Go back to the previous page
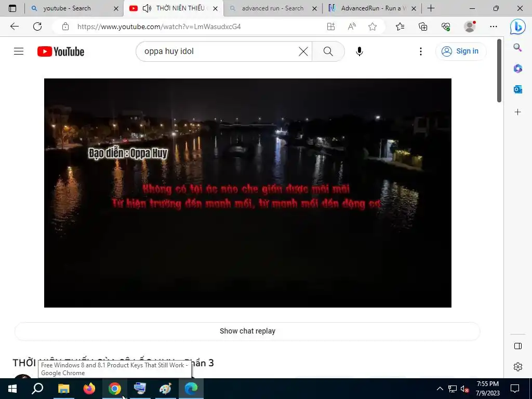Image resolution: width=532 pixels, height=399 pixels. pyautogui.click(x=15, y=26)
